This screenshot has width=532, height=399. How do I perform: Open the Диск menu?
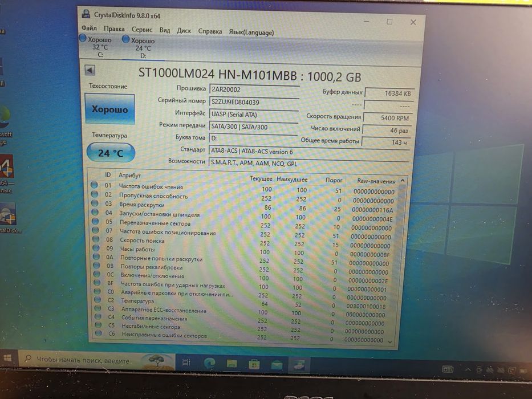[x=184, y=31]
